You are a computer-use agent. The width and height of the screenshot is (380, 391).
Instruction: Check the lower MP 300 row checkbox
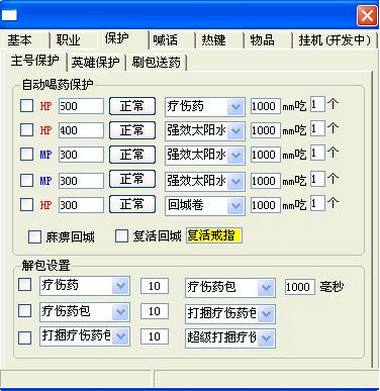(27, 180)
